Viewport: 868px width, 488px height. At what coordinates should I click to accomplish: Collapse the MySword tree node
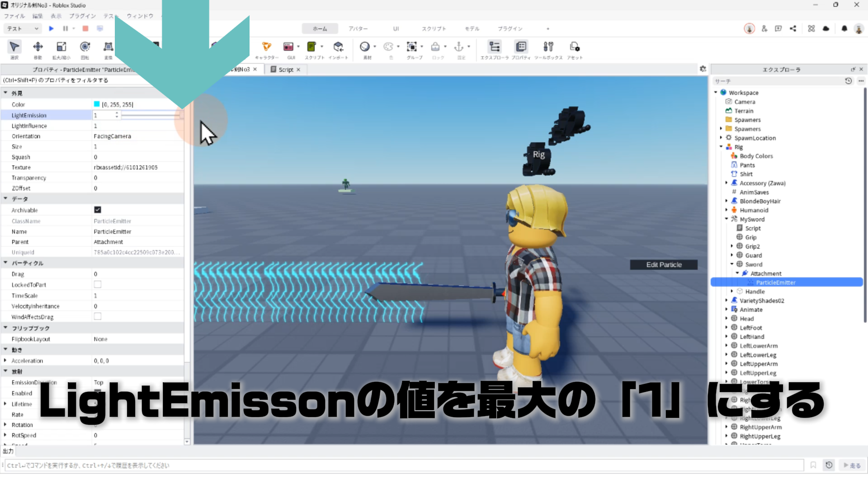726,219
